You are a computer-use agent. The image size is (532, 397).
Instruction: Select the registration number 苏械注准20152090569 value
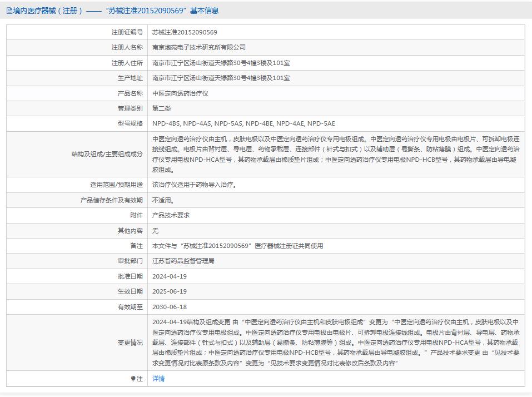click(x=185, y=32)
